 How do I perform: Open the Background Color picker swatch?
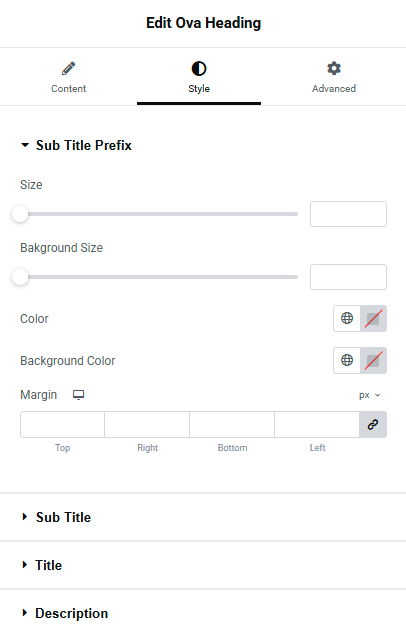374,360
